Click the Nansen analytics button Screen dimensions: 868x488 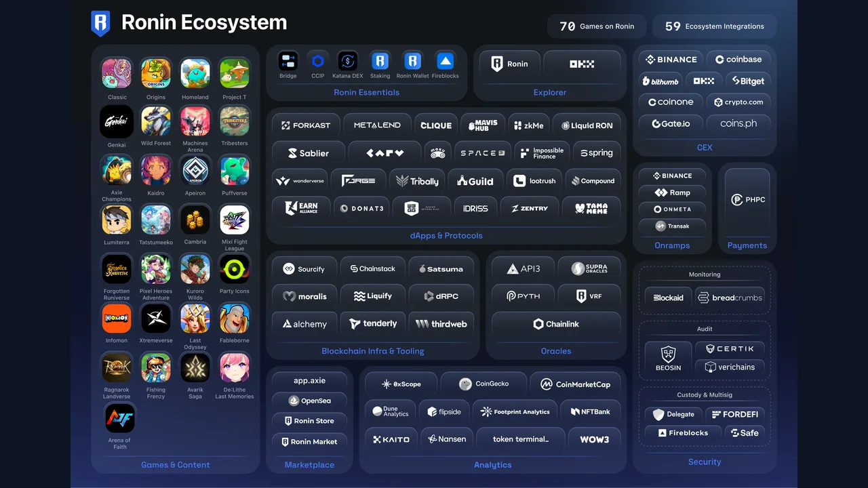click(447, 439)
